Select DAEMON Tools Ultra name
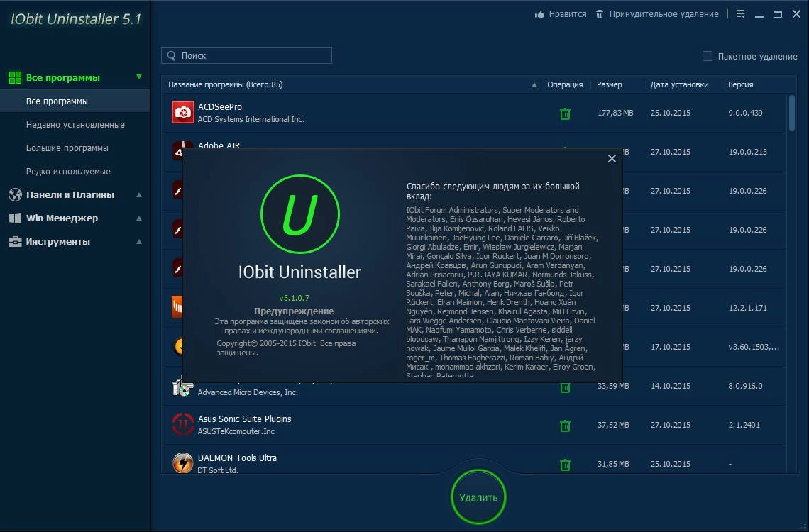The width and height of the screenshot is (809, 532). [x=237, y=458]
